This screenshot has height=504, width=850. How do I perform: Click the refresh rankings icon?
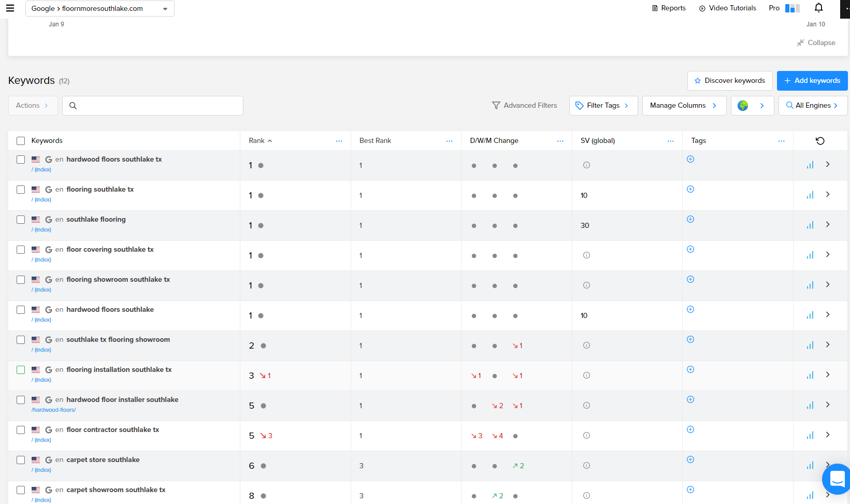point(820,141)
